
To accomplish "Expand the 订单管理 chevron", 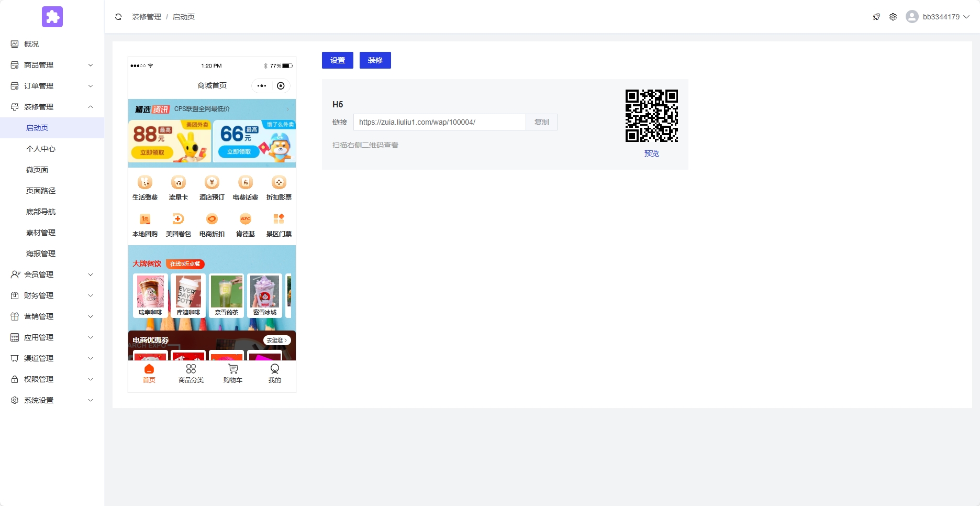I will 91,86.
